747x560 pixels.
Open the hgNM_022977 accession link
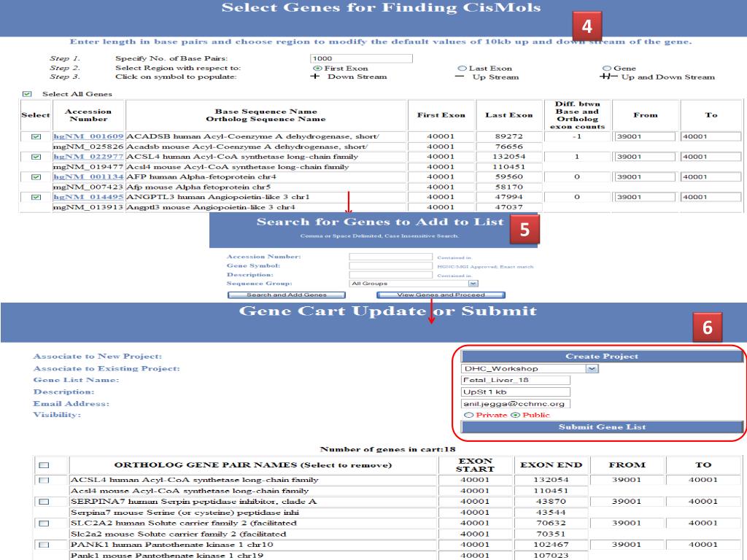(x=88, y=157)
